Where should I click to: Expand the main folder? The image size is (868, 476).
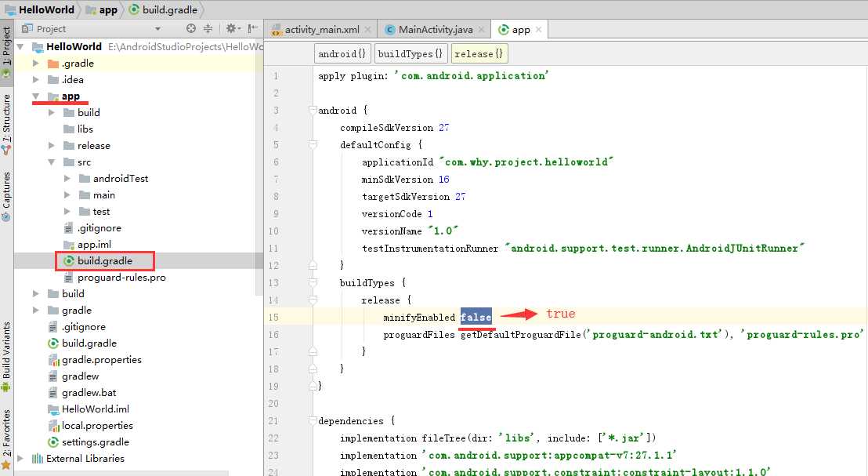coord(67,195)
